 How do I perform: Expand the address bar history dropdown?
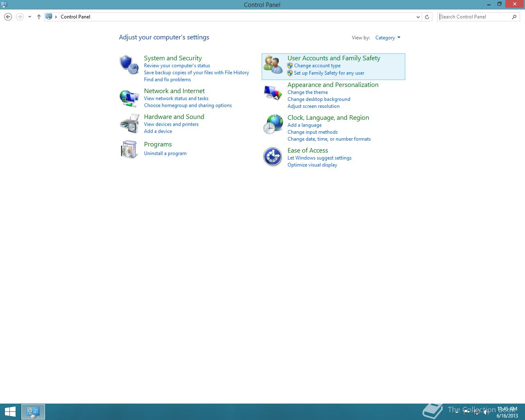[x=418, y=17]
